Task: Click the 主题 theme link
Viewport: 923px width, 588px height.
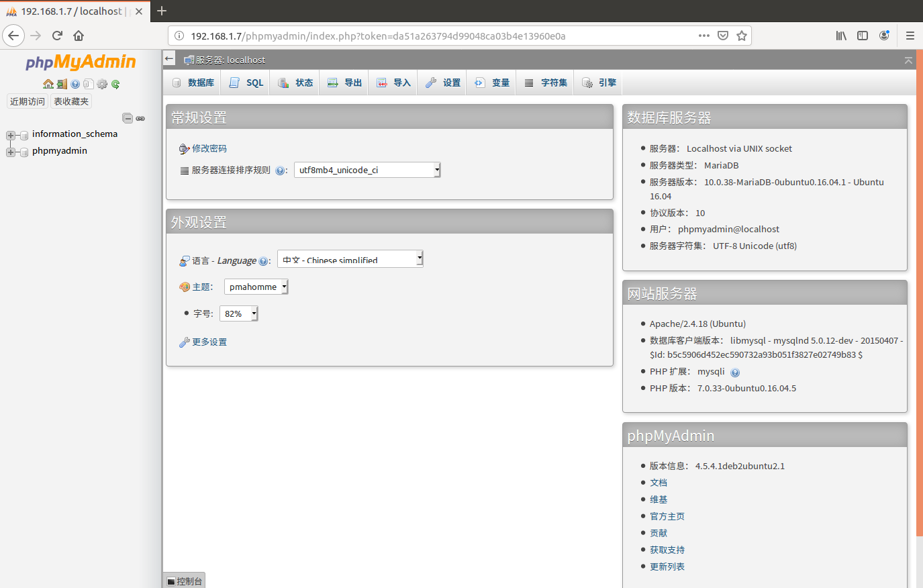Action: [x=201, y=287]
